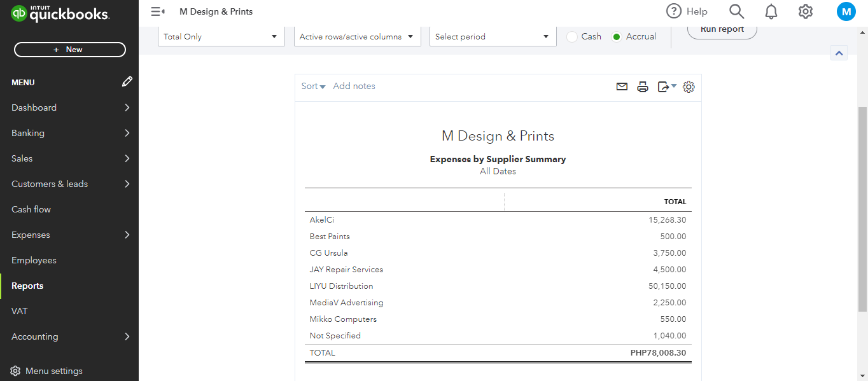Collapse the sidebar navigation menu icon
Image resolution: width=868 pixels, height=381 pixels.
[x=157, y=11]
